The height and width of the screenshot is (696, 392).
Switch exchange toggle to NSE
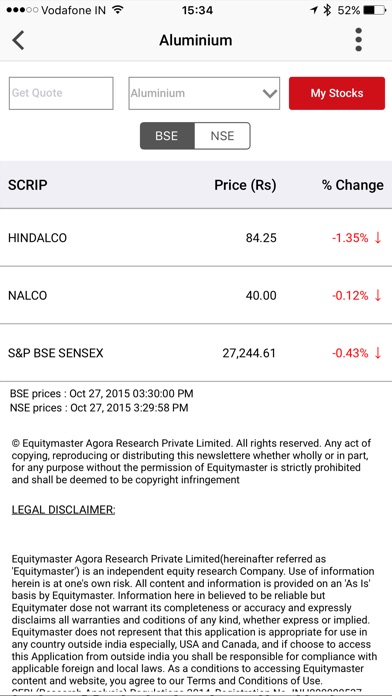(222, 136)
